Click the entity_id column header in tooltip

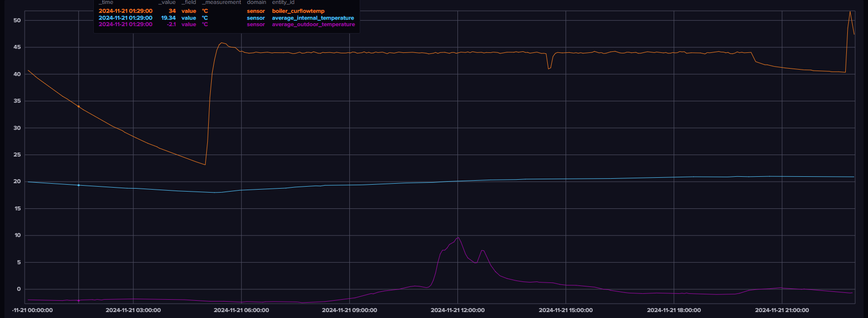(x=283, y=2)
